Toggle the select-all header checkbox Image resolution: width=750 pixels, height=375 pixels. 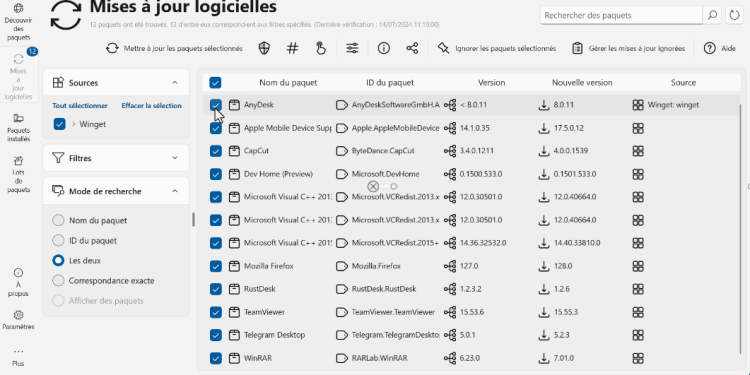[215, 83]
